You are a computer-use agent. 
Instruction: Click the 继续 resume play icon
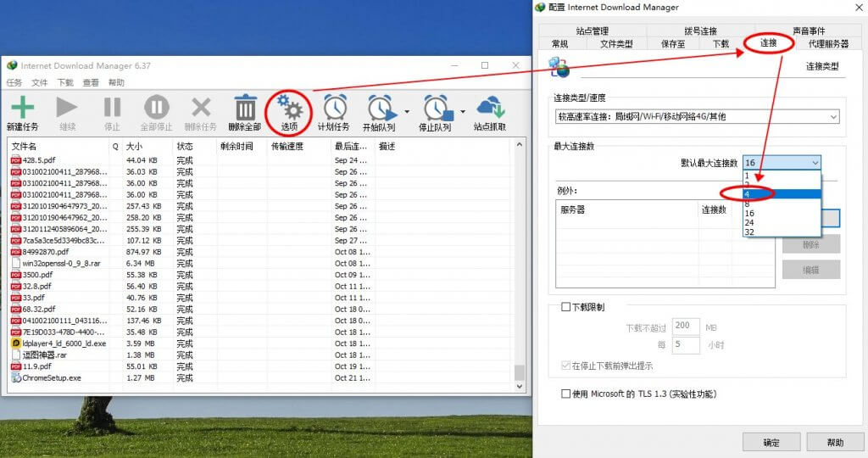click(67, 108)
